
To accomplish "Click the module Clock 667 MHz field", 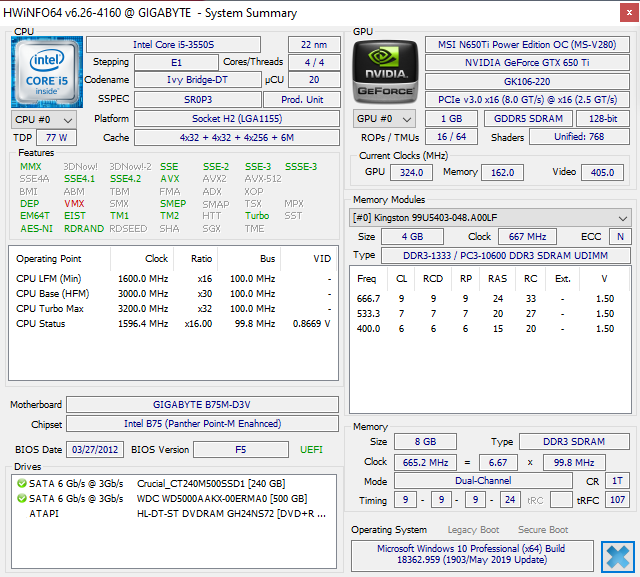I will click(x=527, y=237).
